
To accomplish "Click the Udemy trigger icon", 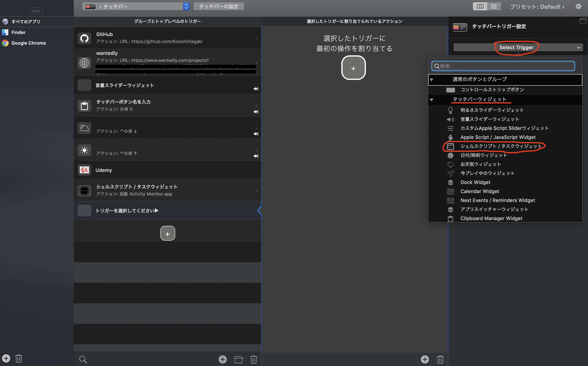I will (x=84, y=170).
